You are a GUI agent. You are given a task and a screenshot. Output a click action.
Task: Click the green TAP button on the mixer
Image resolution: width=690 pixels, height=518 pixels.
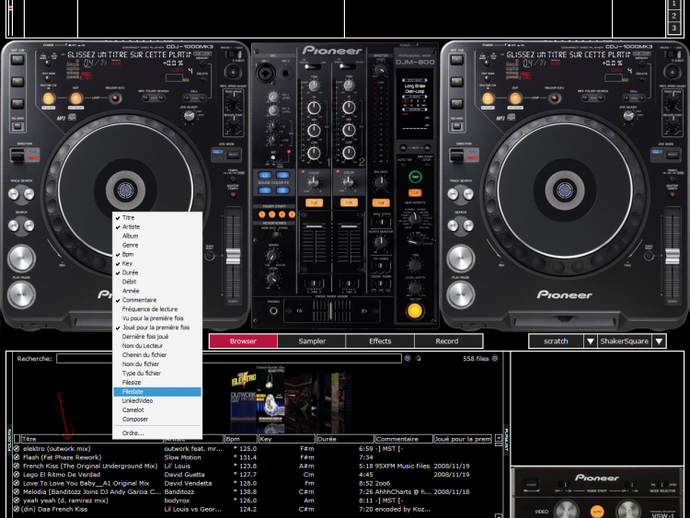[415, 177]
